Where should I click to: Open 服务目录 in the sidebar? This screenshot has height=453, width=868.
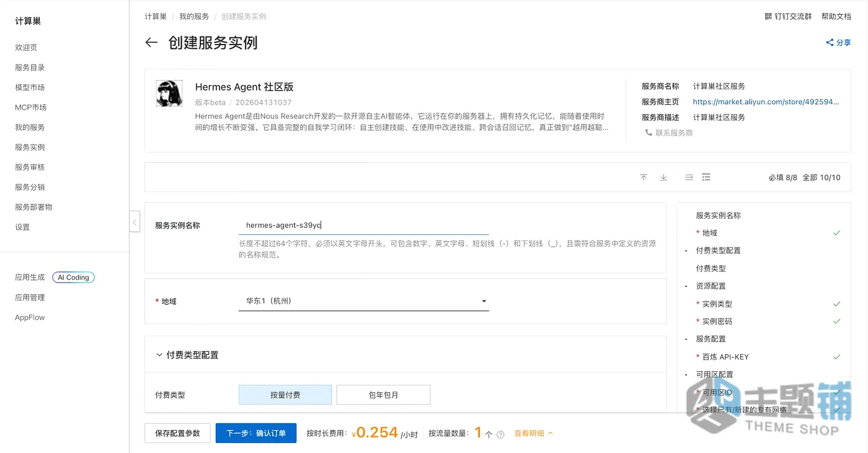(x=30, y=68)
